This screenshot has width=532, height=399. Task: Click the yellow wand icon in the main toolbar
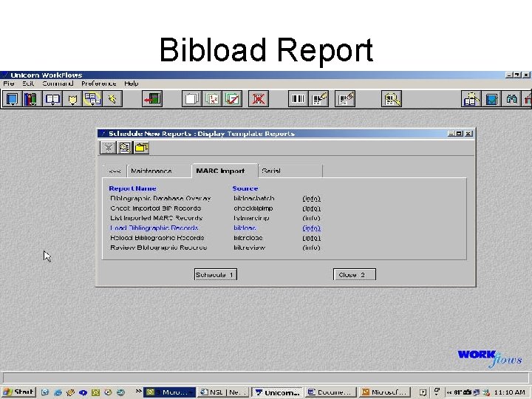[112, 99]
